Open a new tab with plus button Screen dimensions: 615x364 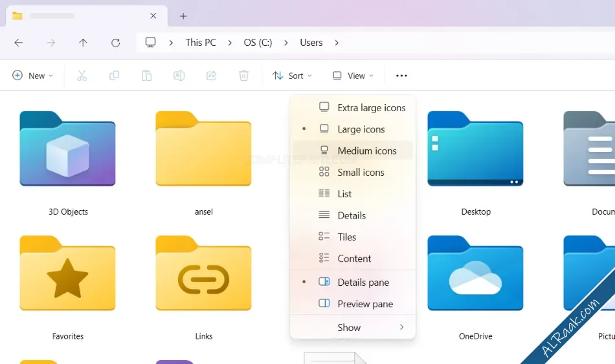[183, 16]
